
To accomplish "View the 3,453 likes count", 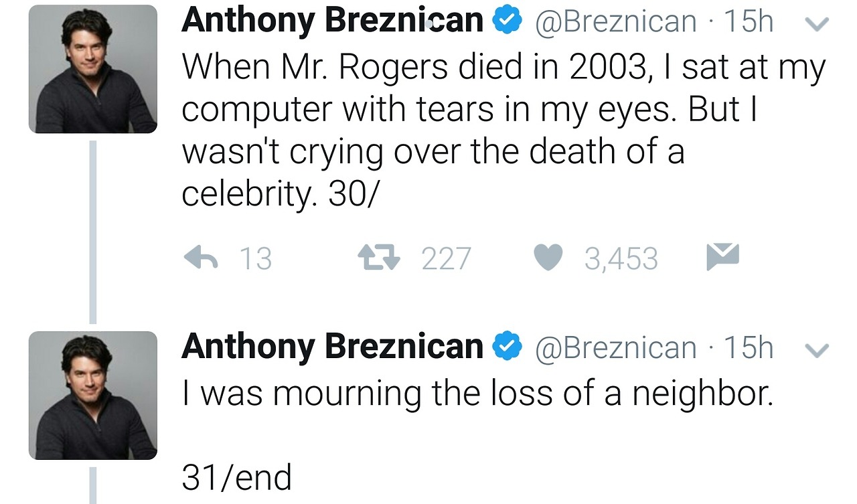I will click(621, 258).
